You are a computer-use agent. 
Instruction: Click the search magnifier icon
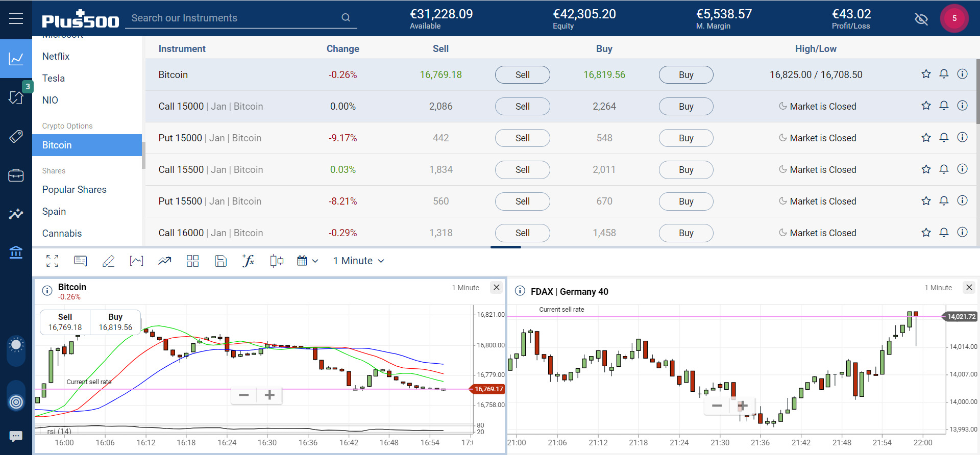point(346,18)
